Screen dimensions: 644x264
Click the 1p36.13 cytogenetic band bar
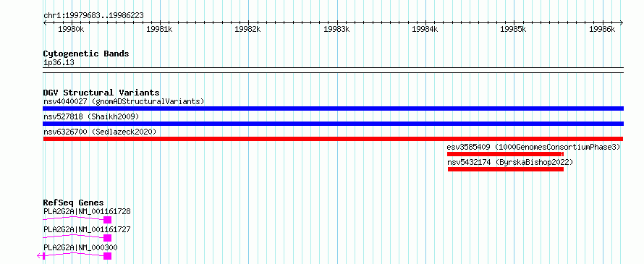pos(333,70)
